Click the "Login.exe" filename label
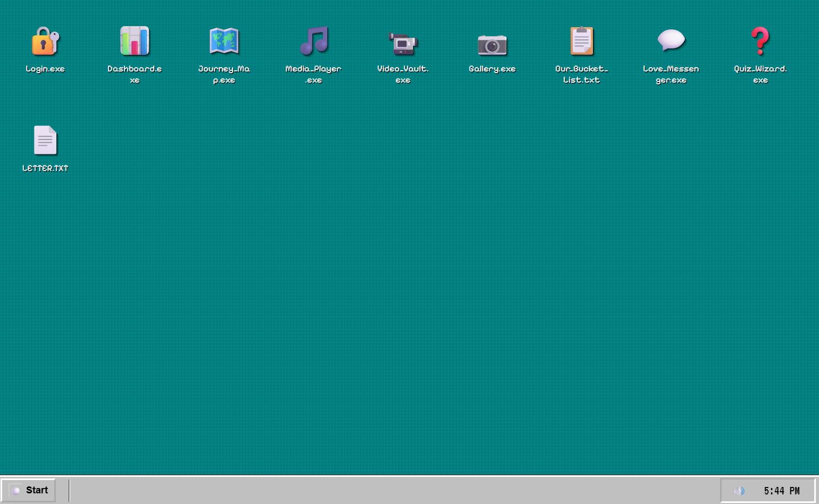Screen dimensions: 819x504 click(45, 69)
